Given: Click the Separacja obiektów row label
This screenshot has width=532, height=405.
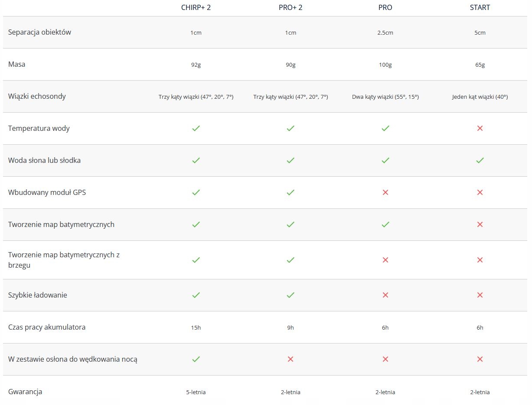Looking at the screenshot, I should point(39,32).
